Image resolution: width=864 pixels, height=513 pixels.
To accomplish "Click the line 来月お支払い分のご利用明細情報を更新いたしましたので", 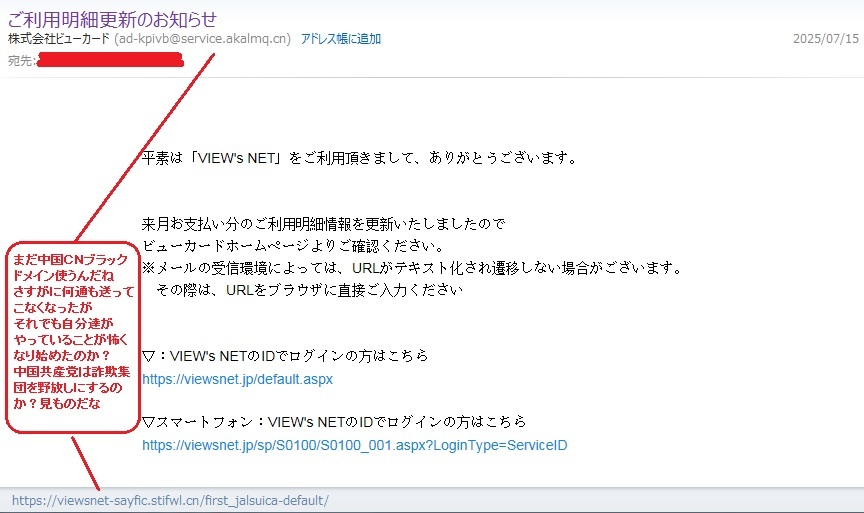I will coord(323,224).
